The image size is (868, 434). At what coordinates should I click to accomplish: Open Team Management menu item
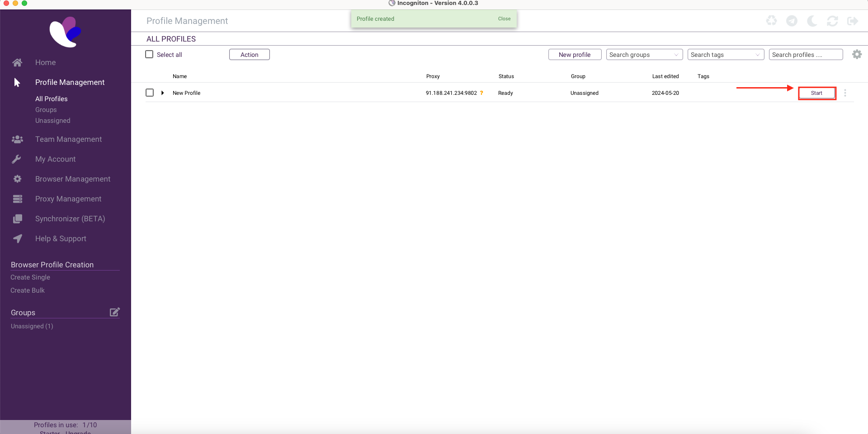[x=69, y=139]
